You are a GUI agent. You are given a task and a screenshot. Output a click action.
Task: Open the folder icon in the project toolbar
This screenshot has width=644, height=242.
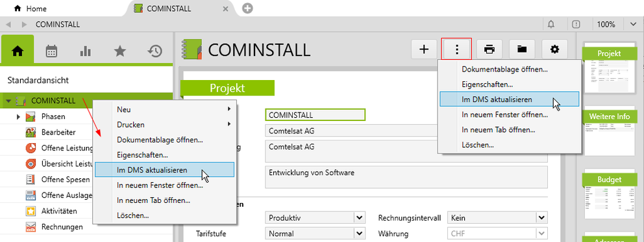[521, 49]
